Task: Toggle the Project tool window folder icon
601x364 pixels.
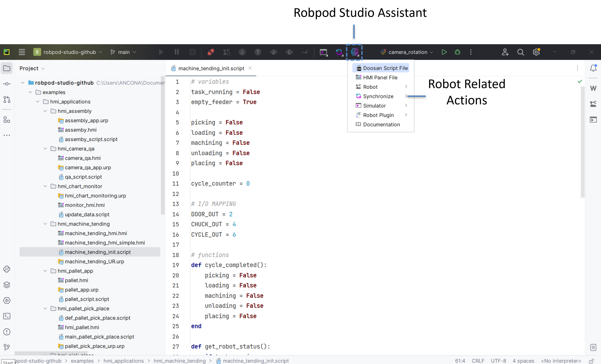Action: pos(7,68)
